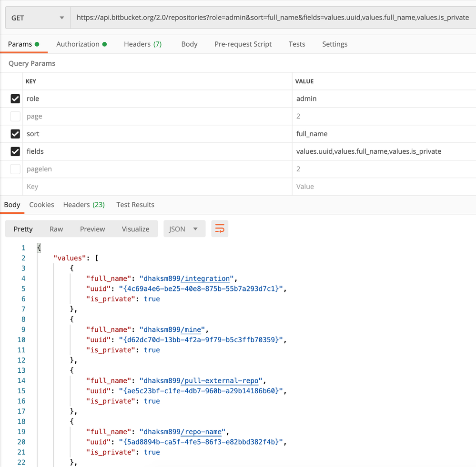Open the response Headers (23) tab
The width and height of the screenshot is (476, 467).
(x=84, y=205)
